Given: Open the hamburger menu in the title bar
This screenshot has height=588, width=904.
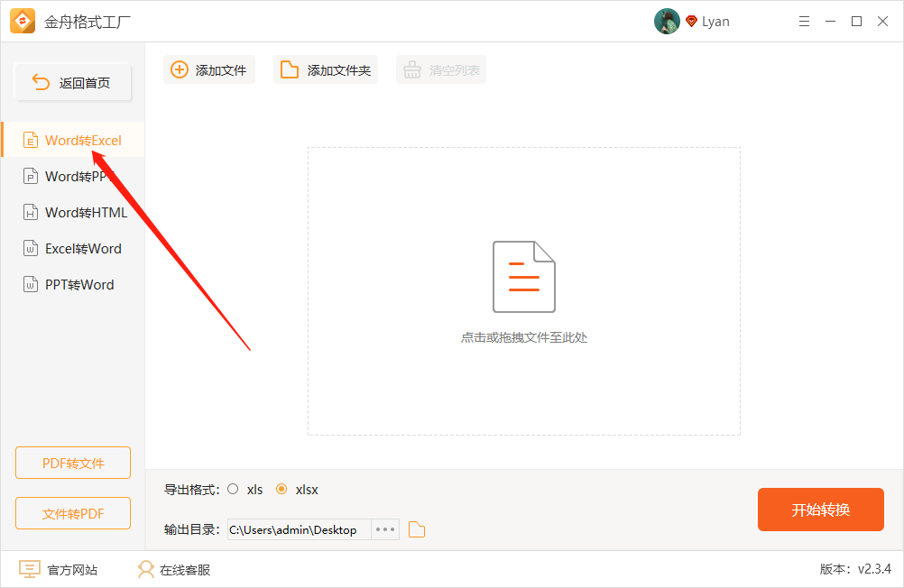Looking at the screenshot, I should 804,22.
